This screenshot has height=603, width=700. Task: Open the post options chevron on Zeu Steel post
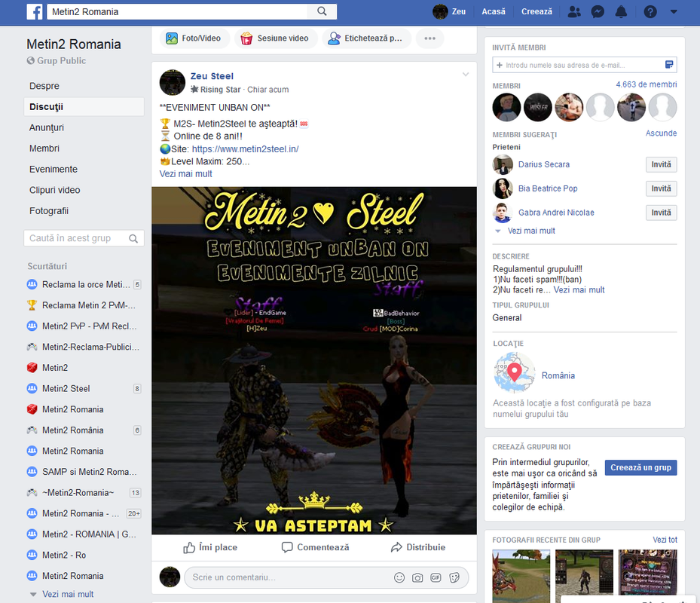466,75
